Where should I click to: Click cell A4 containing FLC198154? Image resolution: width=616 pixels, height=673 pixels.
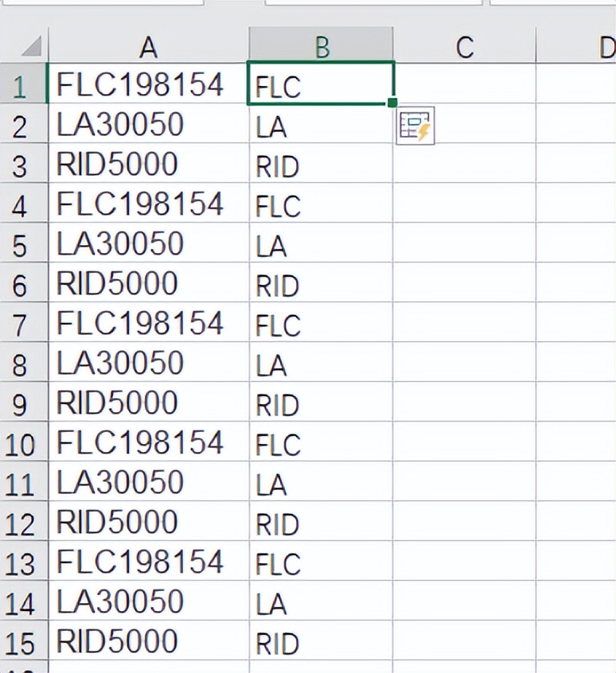coord(149,203)
